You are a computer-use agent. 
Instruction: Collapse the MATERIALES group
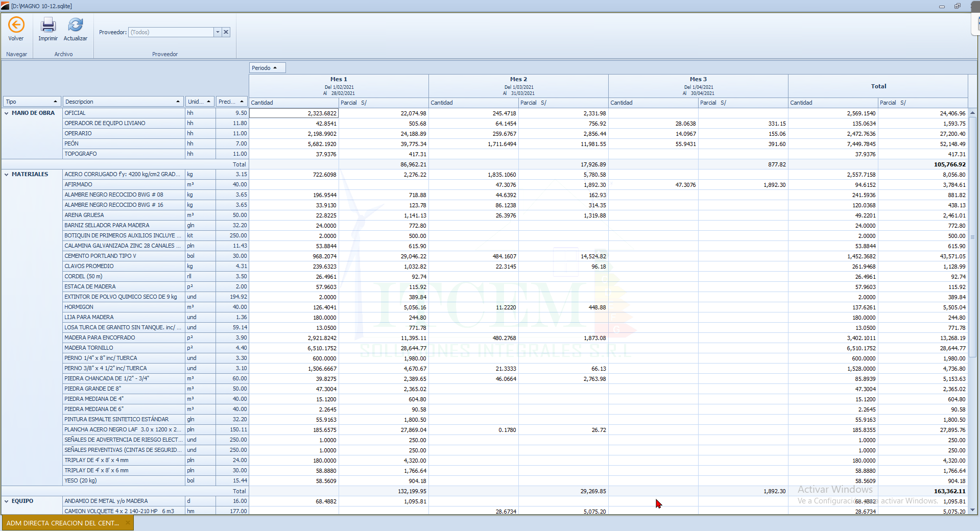coord(7,175)
